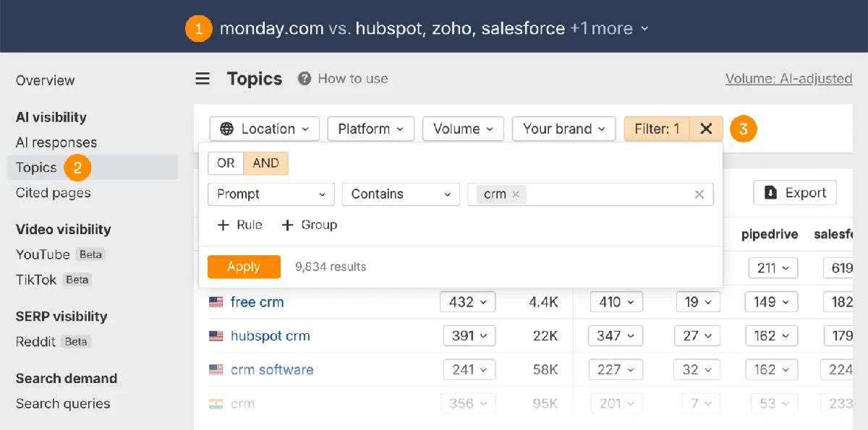Open Volume: AI-adjusted link
Viewport: 868px width, 430px height.
[x=789, y=79]
